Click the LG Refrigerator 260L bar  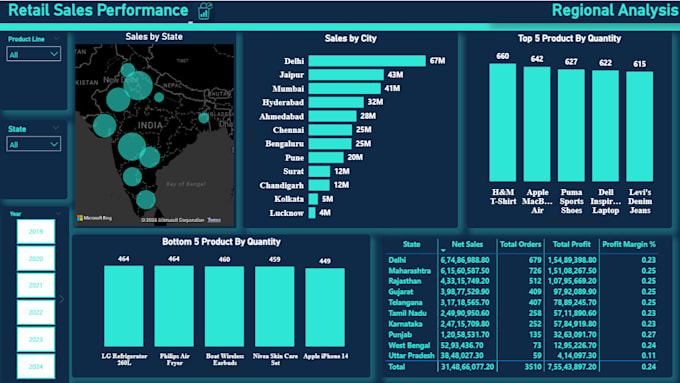point(124,306)
